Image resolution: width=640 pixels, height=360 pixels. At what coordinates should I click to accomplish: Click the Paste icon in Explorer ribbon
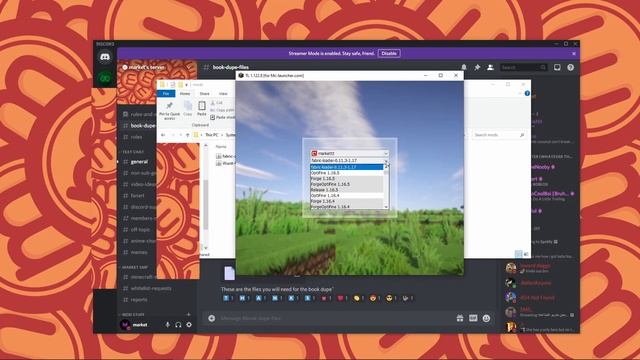202,109
